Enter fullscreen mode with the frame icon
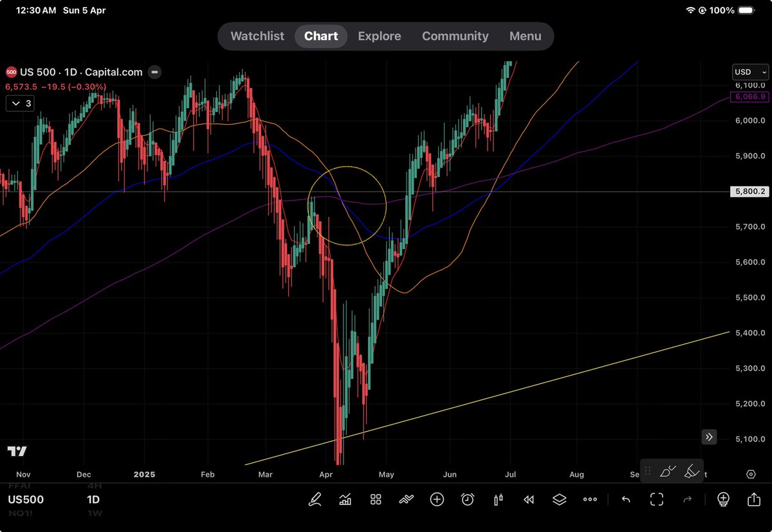The height and width of the screenshot is (532, 772). point(657,499)
